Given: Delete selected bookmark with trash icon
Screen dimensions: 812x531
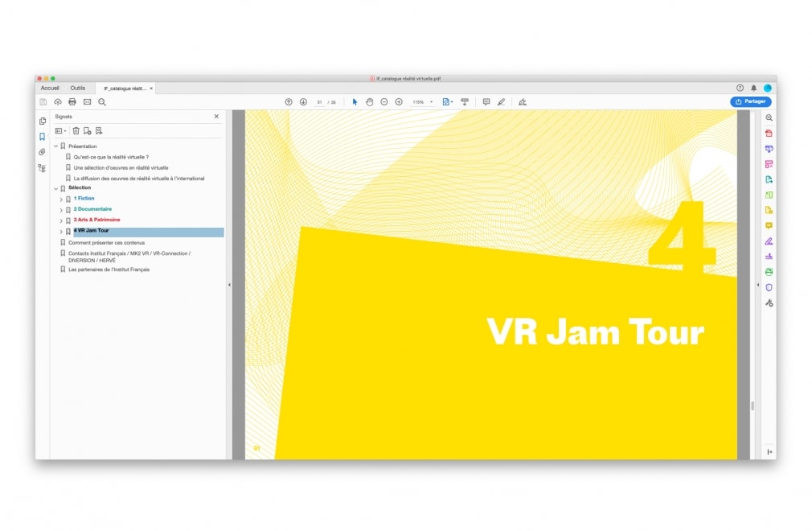Looking at the screenshot, I should click(76, 131).
